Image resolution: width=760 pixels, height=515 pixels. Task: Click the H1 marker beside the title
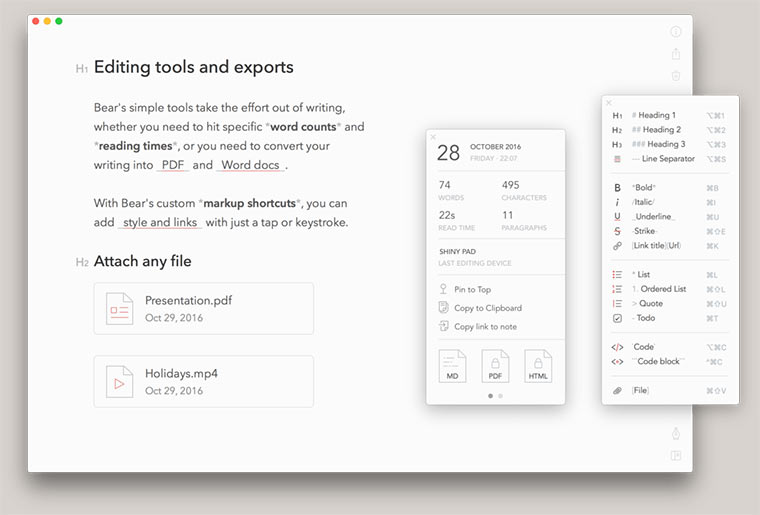tap(81, 69)
